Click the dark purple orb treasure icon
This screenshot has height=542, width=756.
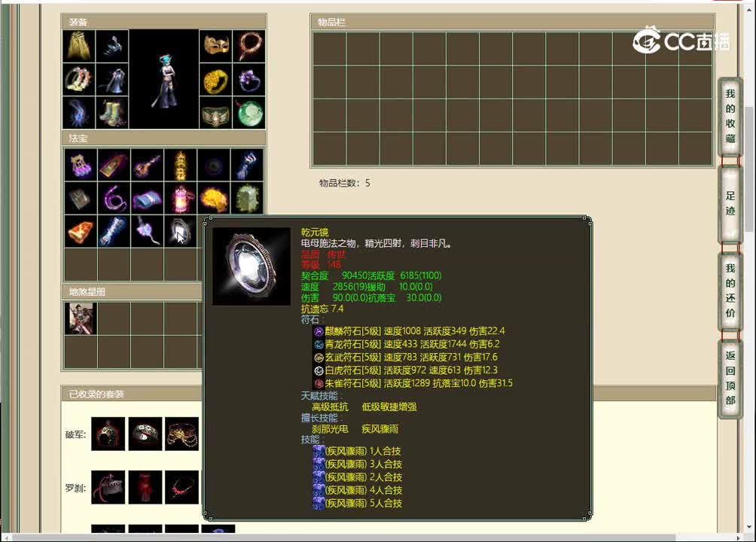pyautogui.click(x=214, y=165)
